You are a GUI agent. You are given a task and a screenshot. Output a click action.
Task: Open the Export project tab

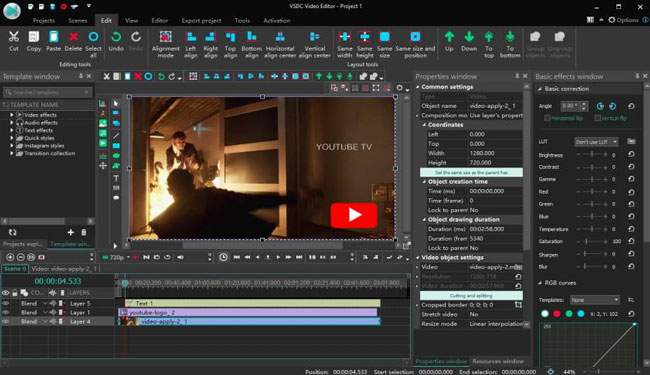point(201,20)
